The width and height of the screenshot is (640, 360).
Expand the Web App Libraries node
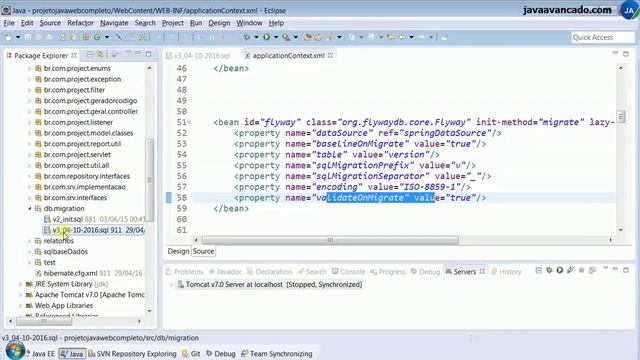tap(20, 306)
